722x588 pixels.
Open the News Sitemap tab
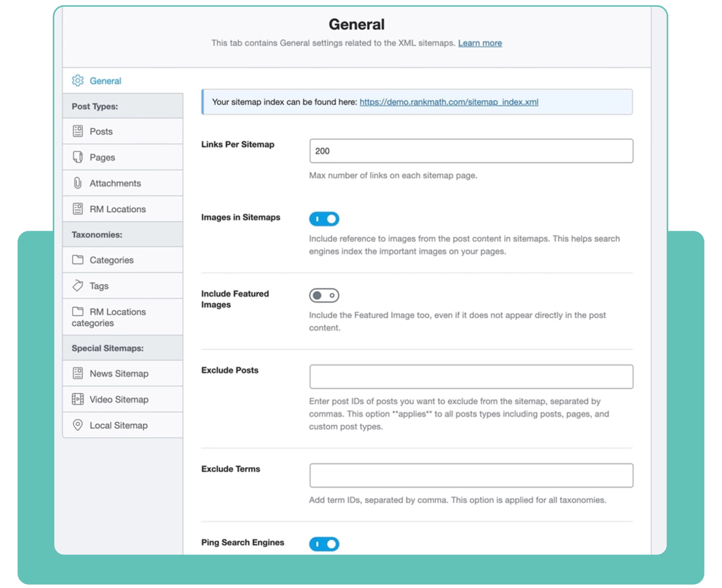click(x=123, y=373)
